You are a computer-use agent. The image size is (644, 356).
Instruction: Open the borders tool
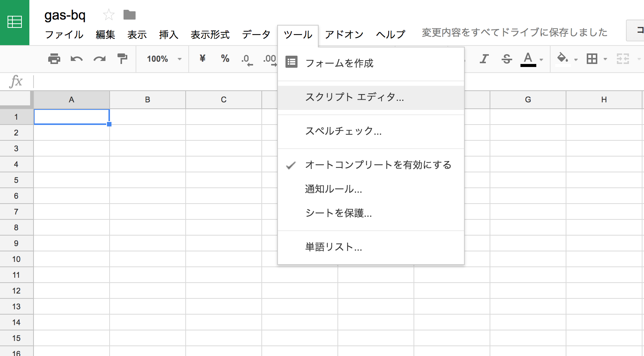(592, 59)
